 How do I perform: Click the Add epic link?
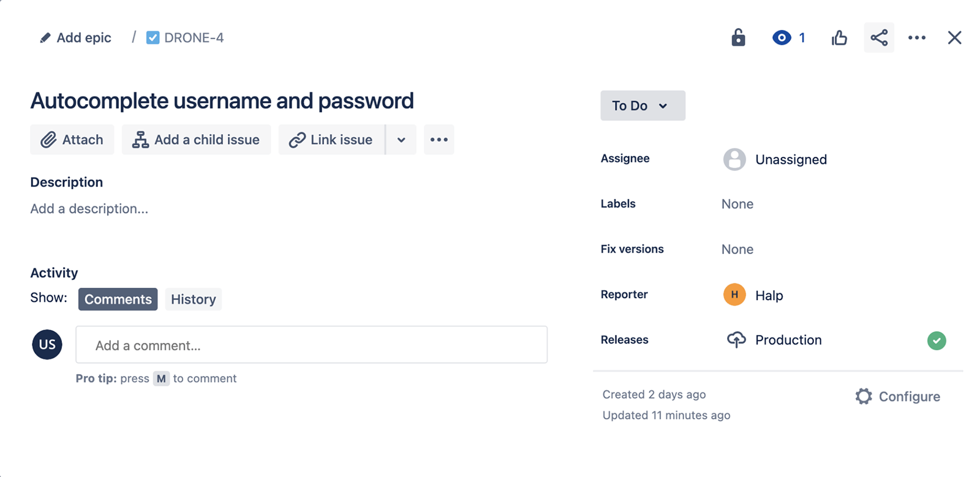tap(74, 37)
